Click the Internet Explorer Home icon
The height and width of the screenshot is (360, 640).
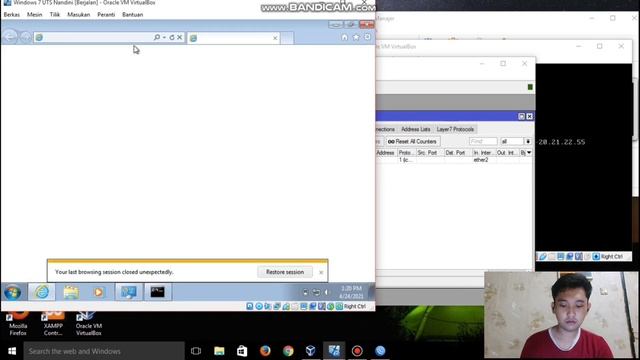point(344,37)
